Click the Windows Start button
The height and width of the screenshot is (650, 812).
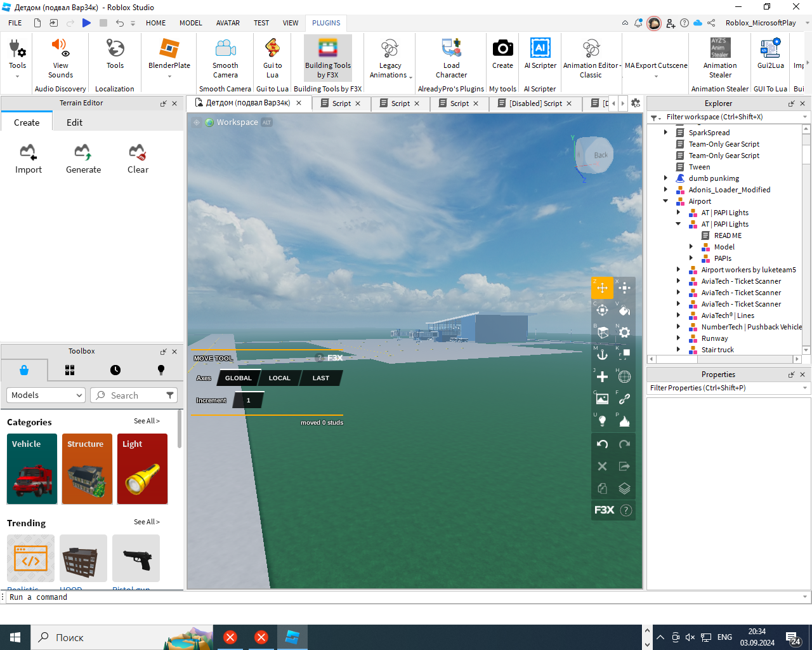15,637
